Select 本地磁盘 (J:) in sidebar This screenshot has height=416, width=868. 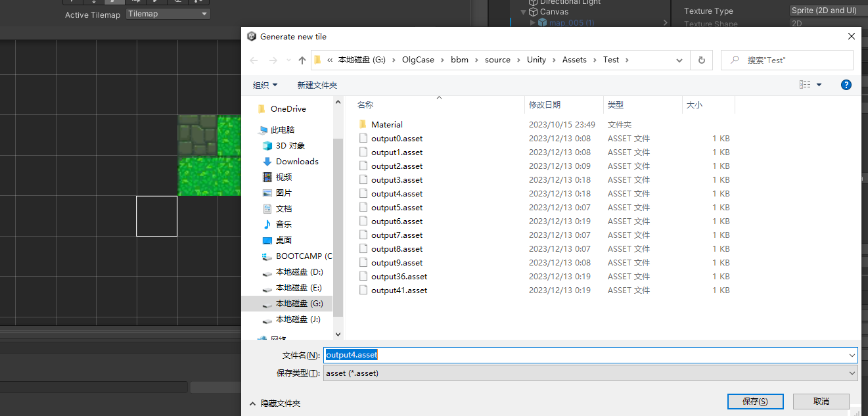tap(299, 319)
